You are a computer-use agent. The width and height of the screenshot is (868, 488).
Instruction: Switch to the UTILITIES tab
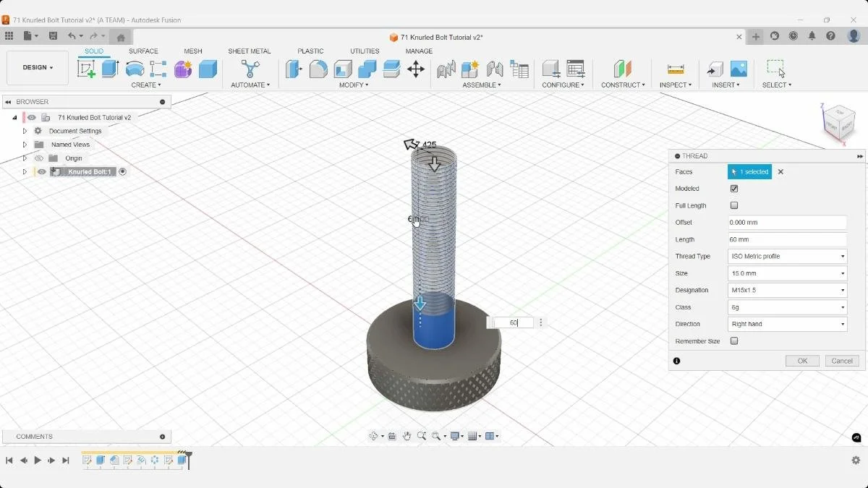point(365,51)
